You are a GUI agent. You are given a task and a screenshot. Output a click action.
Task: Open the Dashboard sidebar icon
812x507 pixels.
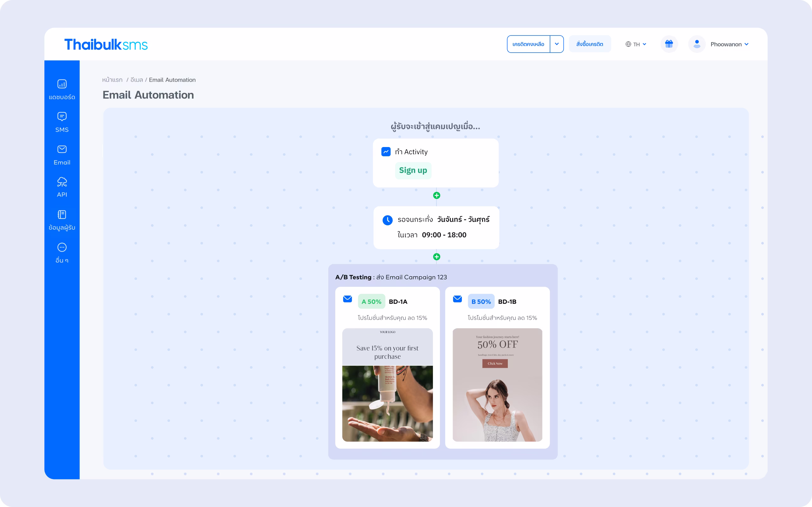(x=62, y=84)
